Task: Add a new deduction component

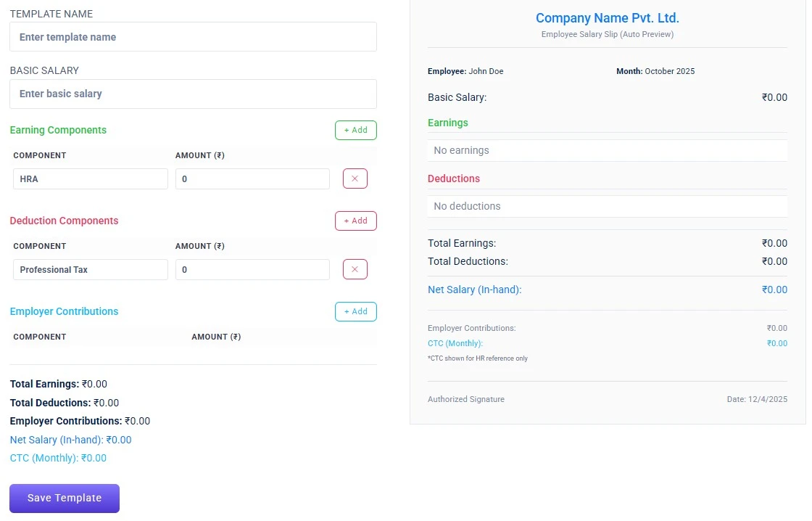Action: tap(355, 221)
